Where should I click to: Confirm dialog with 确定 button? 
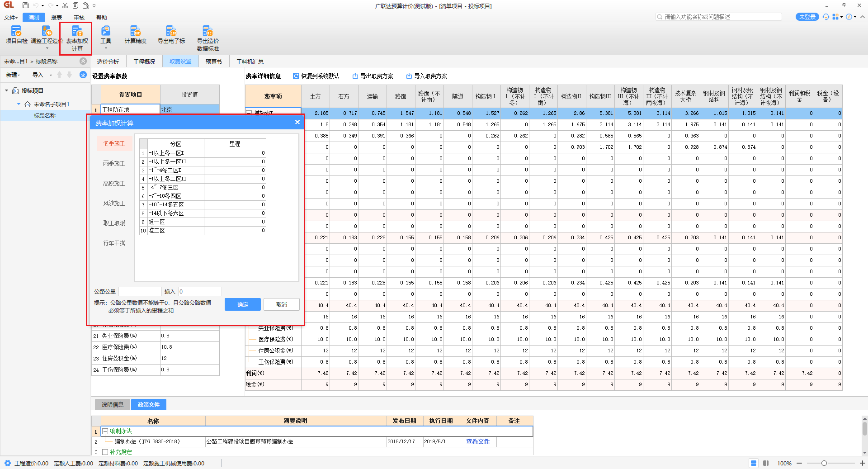[x=243, y=304]
